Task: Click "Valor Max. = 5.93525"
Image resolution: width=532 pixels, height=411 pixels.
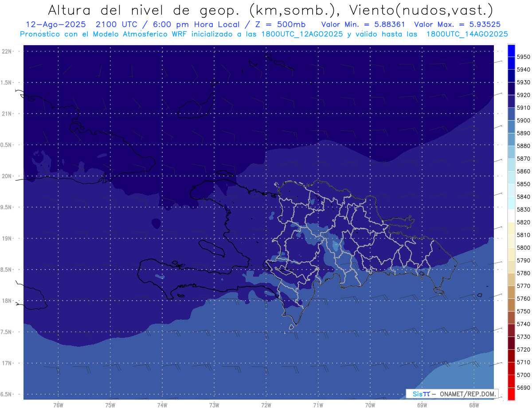Action: (x=458, y=24)
